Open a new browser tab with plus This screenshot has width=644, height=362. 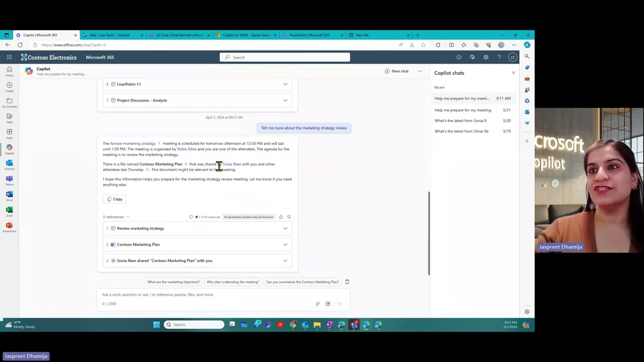click(417, 35)
